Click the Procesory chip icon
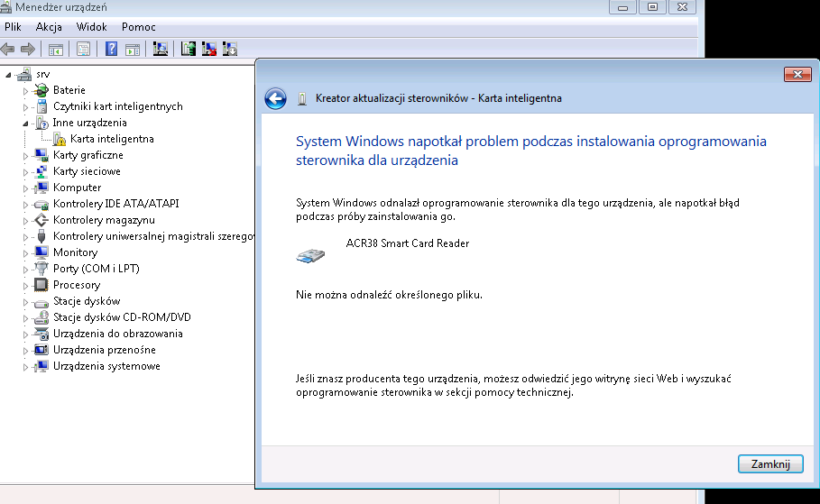 pyautogui.click(x=41, y=285)
